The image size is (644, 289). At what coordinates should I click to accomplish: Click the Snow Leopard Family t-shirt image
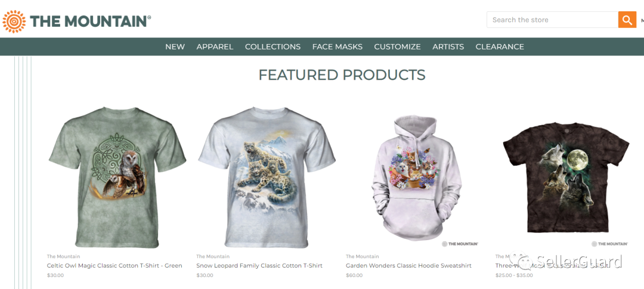tap(267, 177)
